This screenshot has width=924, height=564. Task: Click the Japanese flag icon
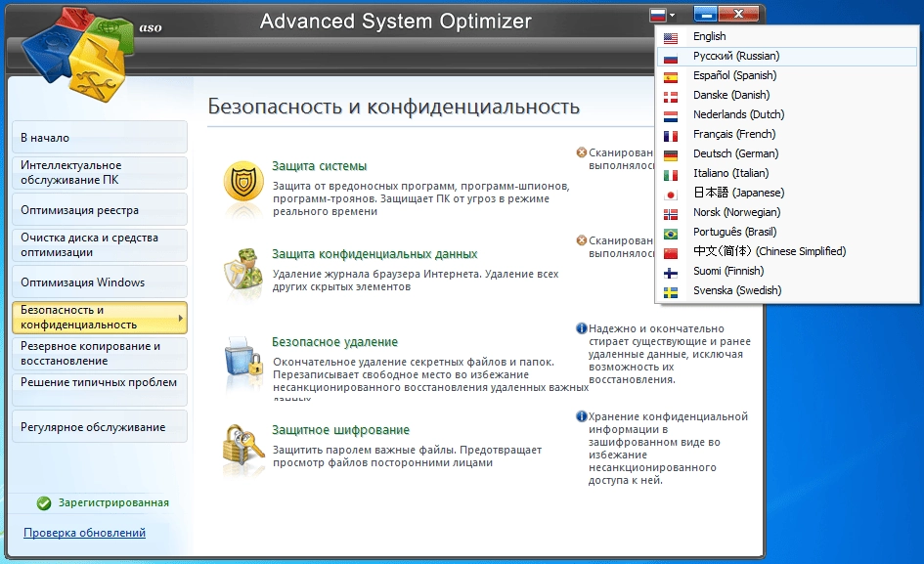click(x=671, y=195)
